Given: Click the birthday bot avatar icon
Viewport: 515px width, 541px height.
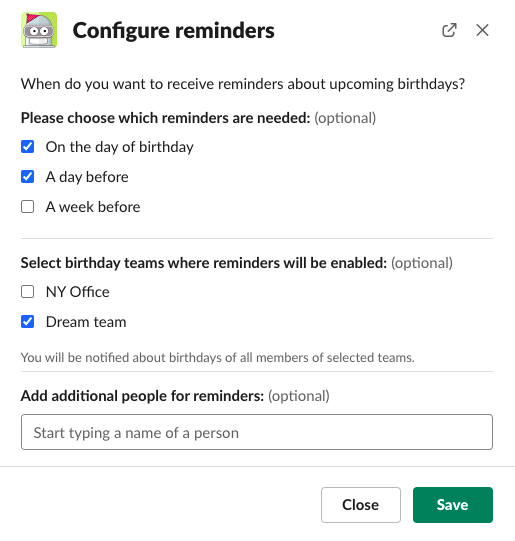Looking at the screenshot, I should (x=39, y=30).
